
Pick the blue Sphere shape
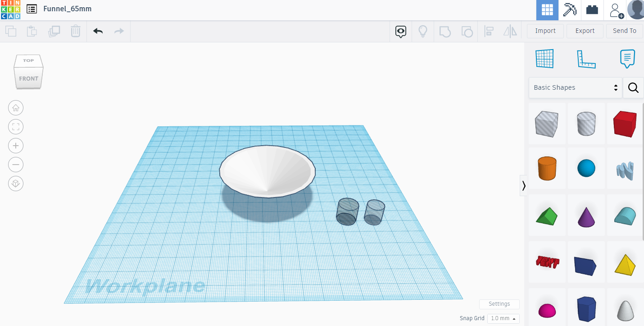pos(586,168)
